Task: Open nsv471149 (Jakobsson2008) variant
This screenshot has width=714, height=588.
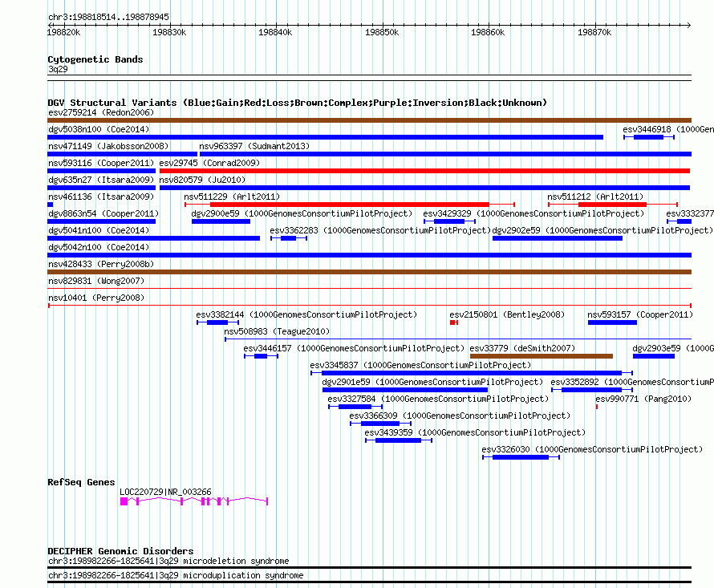Action: pos(108,146)
